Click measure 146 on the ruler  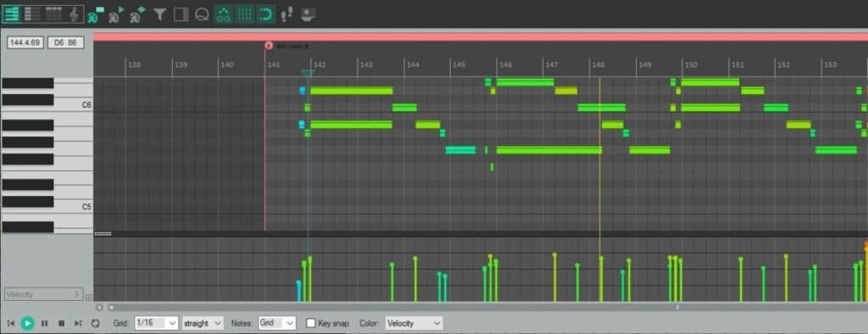coord(505,64)
